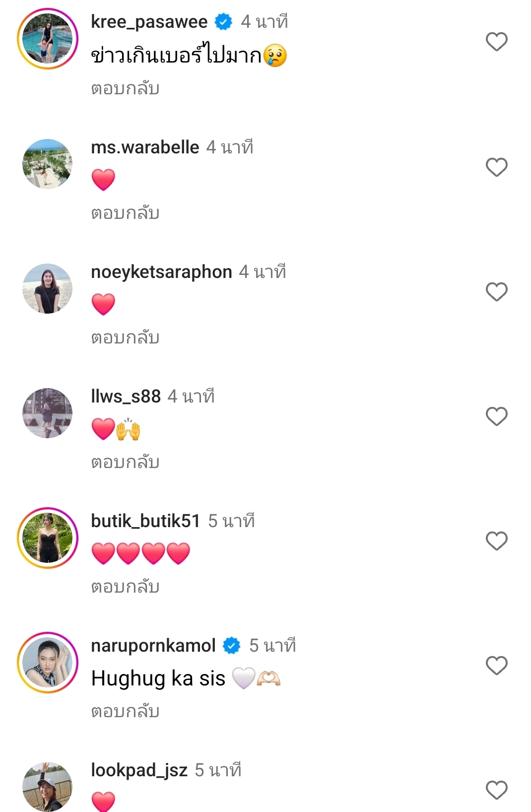531x812 pixels.
Task: Heart the butik_butik51 comment
Action: point(496,541)
